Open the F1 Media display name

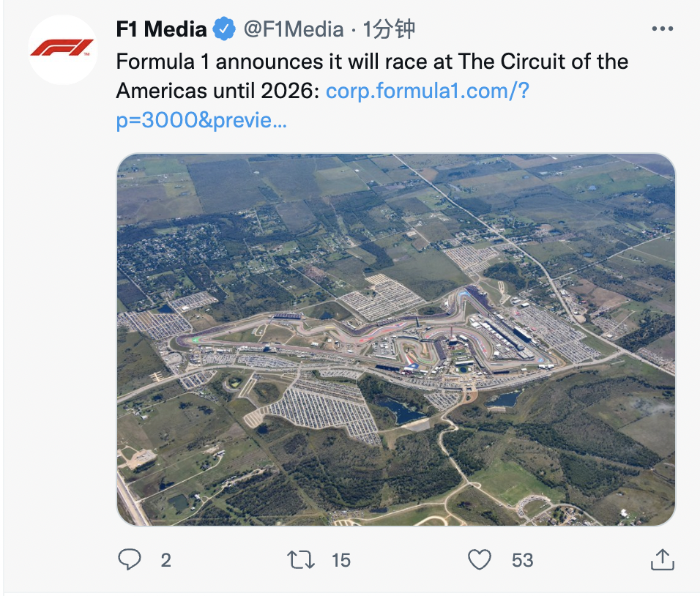click(161, 29)
